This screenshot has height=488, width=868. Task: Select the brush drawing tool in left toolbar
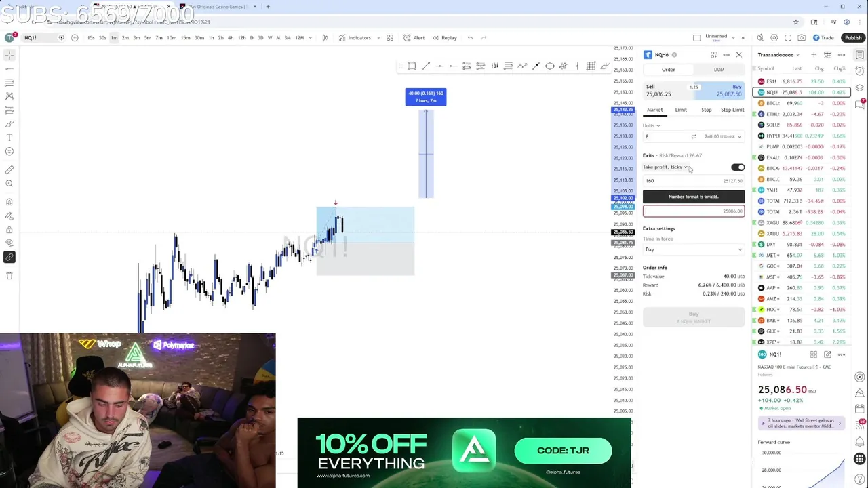point(9,124)
